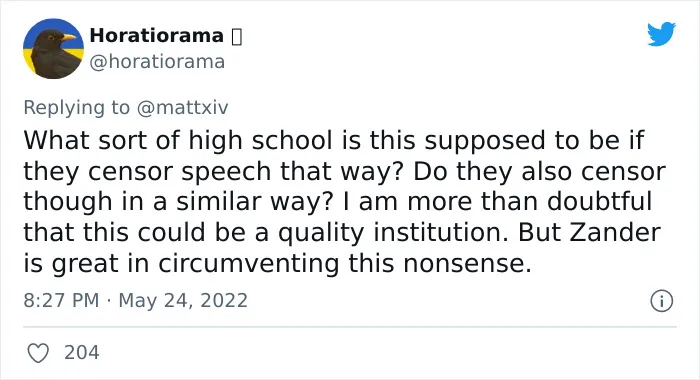
Task: Open the Horatiorama display name
Action: 157,36
